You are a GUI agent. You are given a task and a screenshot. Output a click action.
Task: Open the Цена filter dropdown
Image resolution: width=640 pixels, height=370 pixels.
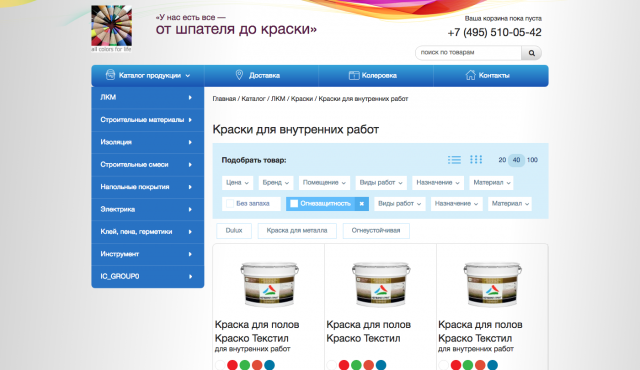[x=238, y=183]
